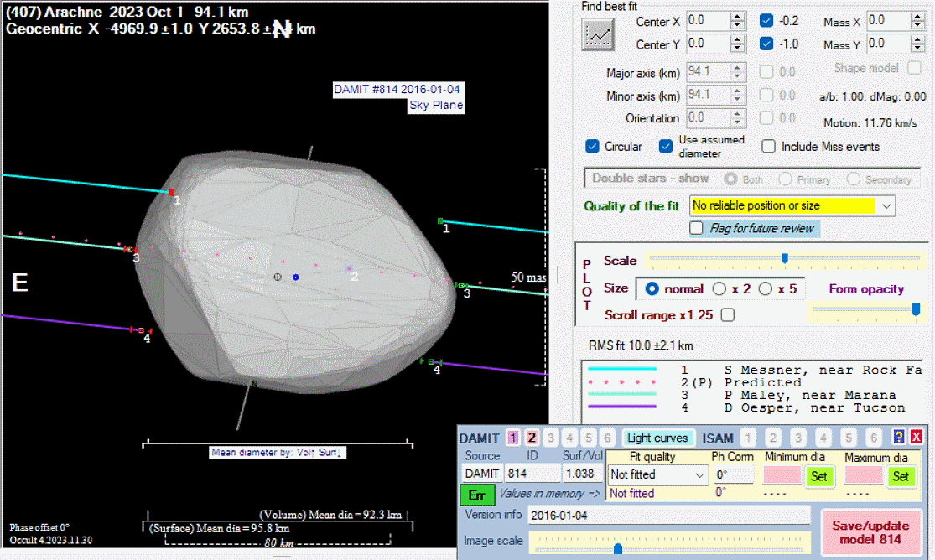Screen dimensions: 935x560
Task: Adjust the Image scale slider
Action: (617, 548)
